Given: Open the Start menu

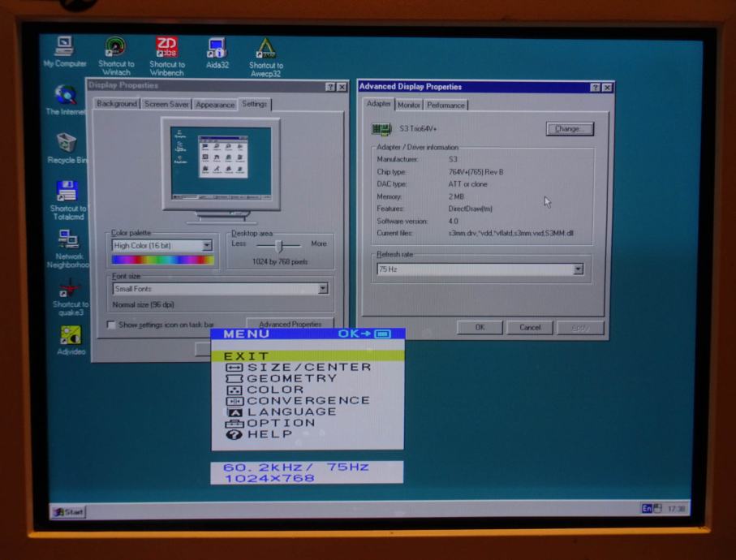Looking at the screenshot, I should (68, 511).
